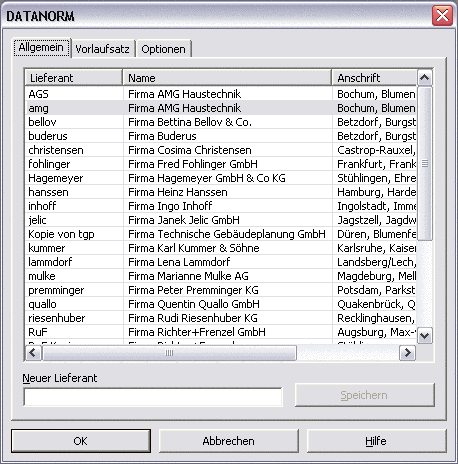Click address Ingolstadt in inhoff row
This screenshot has height=464, width=458.
[x=377, y=206]
